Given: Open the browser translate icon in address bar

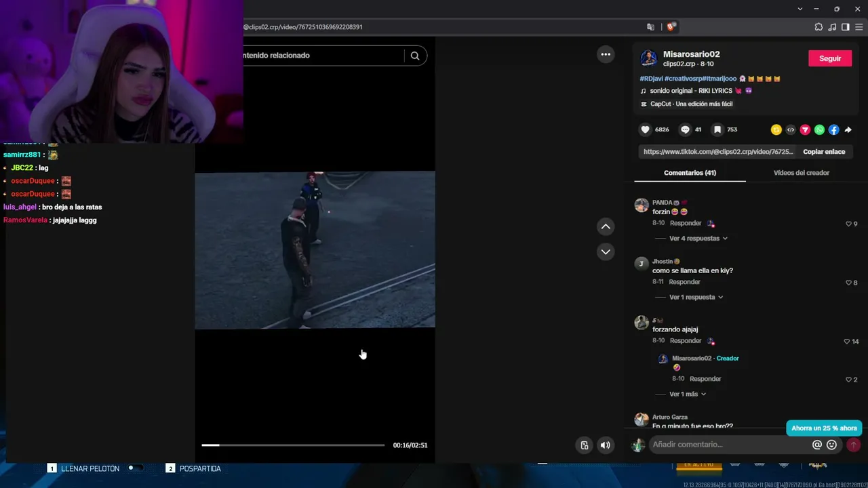Looking at the screenshot, I should [x=651, y=27].
